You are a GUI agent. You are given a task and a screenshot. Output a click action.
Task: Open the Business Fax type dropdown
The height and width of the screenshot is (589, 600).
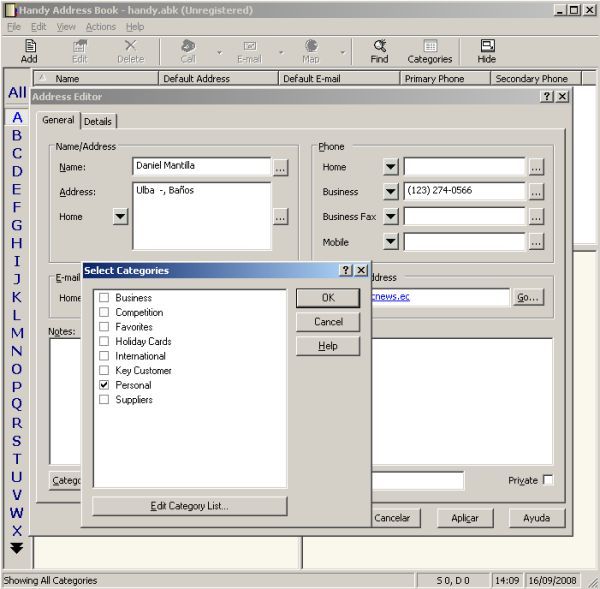point(391,217)
